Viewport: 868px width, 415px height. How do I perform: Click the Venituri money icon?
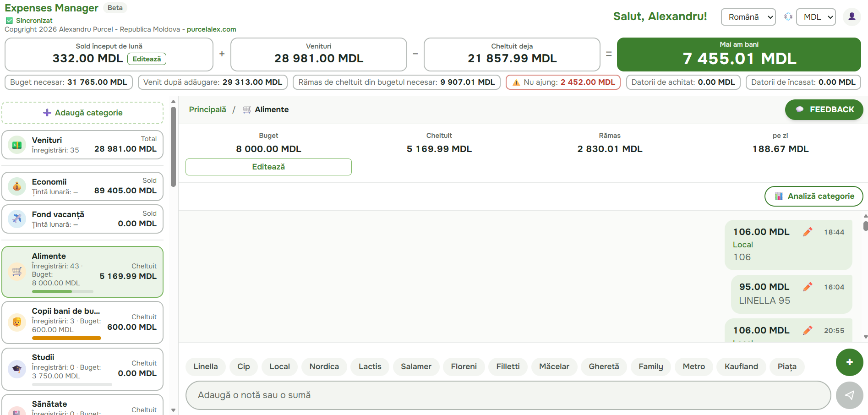tap(17, 145)
